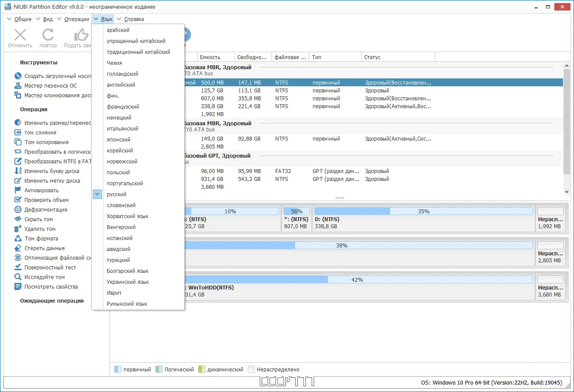Open the View (Вид) dropdown menu
Screen dimensions: 574x392
coord(44,19)
